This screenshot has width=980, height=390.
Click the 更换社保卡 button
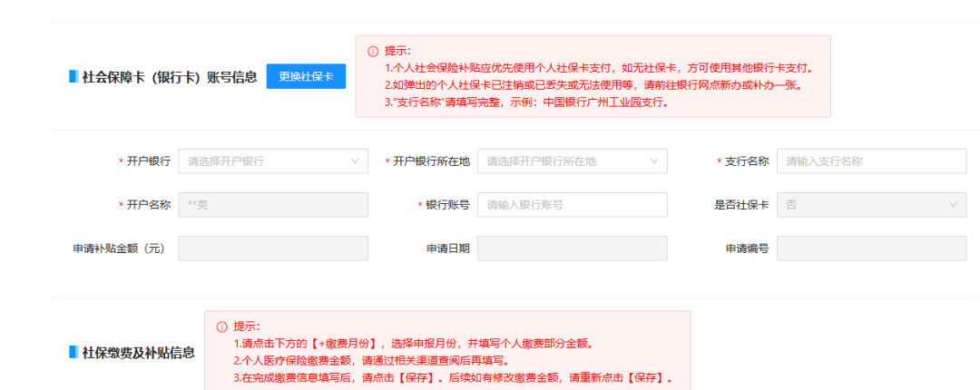click(x=306, y=76)
